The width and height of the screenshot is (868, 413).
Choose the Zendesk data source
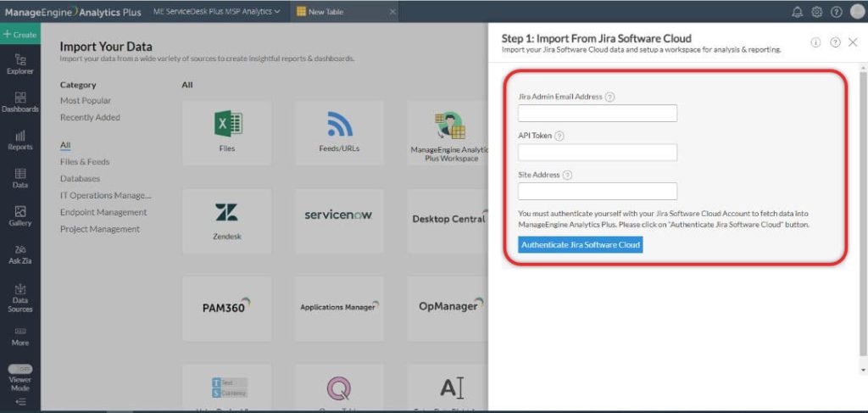227,221
